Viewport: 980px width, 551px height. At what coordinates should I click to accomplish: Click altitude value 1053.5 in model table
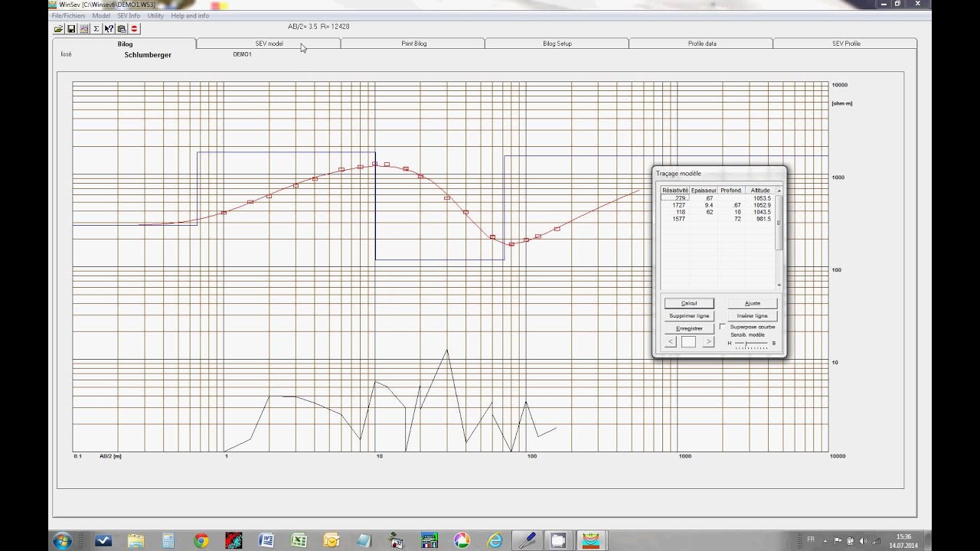click(x=760, y=198)
